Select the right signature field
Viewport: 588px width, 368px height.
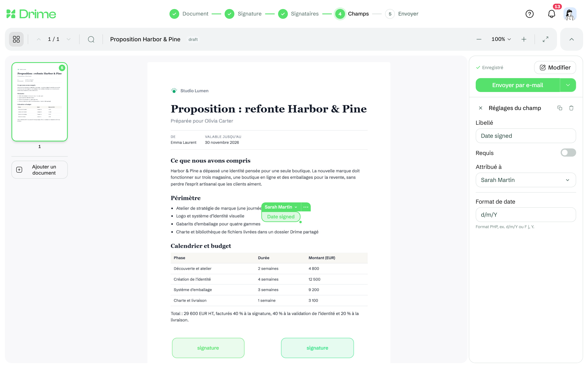[317, 348]
